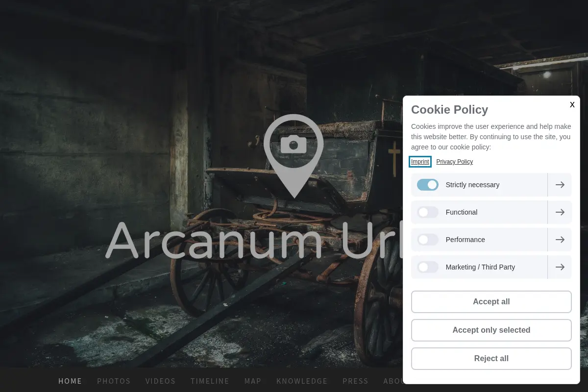
Task: Enable the Functional cookies switch
Action: [x=428, y=212]
